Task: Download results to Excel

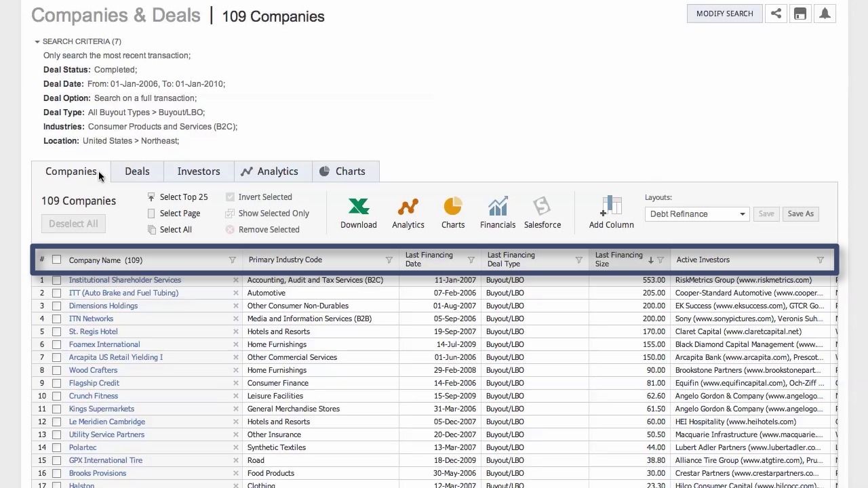Action: (x=359, y=213)
